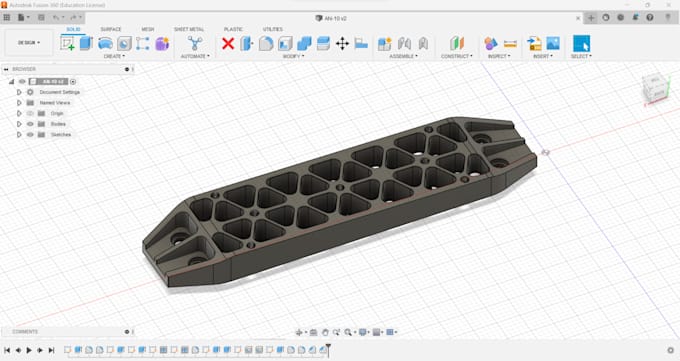Select the Fillet tool
This screenshot has height=361, width=680.
click(x=266, y=43)
